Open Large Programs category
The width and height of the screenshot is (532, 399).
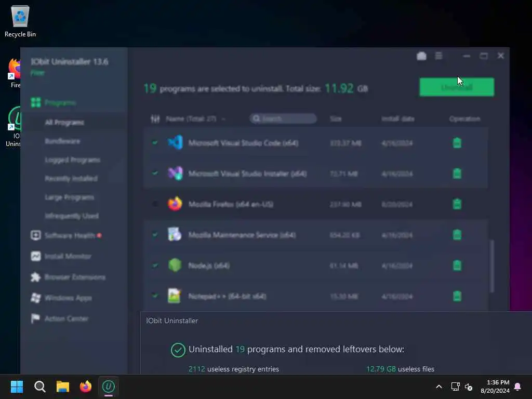[x=69, y=197]
